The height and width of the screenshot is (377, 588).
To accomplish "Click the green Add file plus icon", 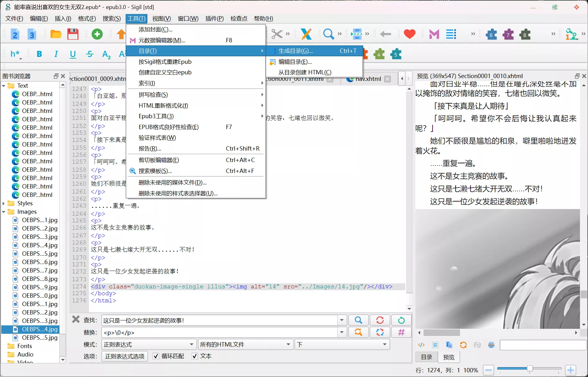I will (x=97, y=34).
